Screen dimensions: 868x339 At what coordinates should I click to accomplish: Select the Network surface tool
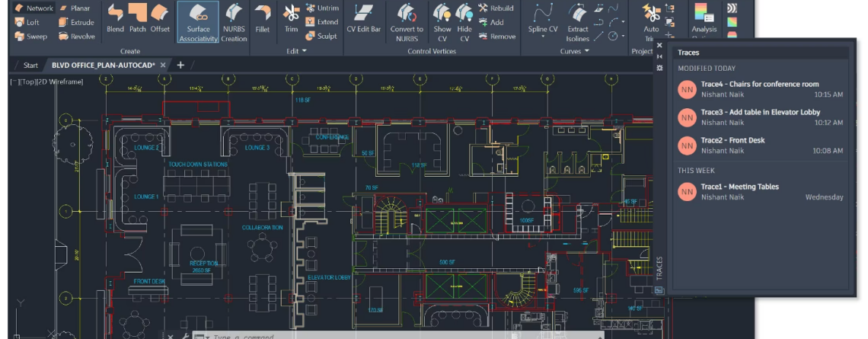tap(34, 8)
